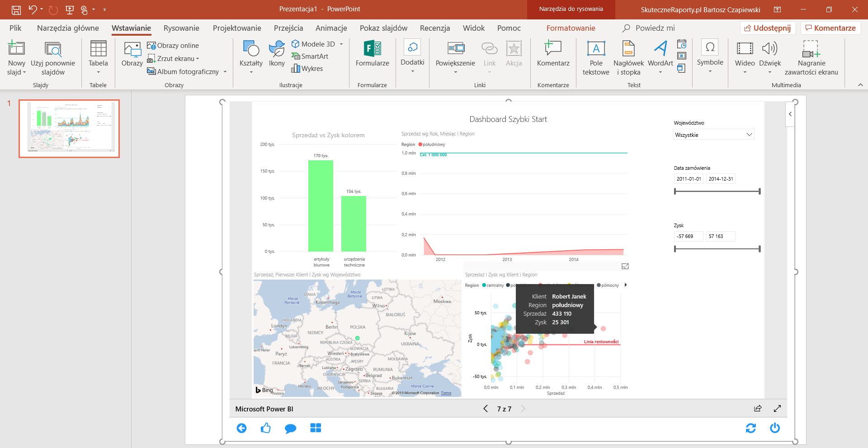Screen dimensions: 868x448
Task: Open the Power BI comment bubble icon
Action: pos(290,428)
